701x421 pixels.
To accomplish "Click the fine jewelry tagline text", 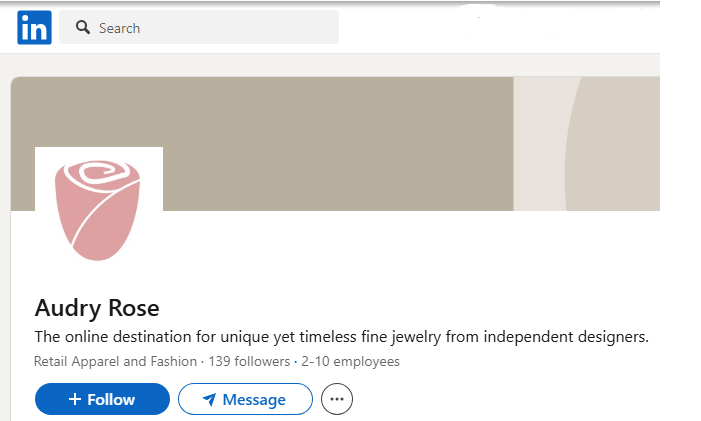I will [x=342, y=337].
